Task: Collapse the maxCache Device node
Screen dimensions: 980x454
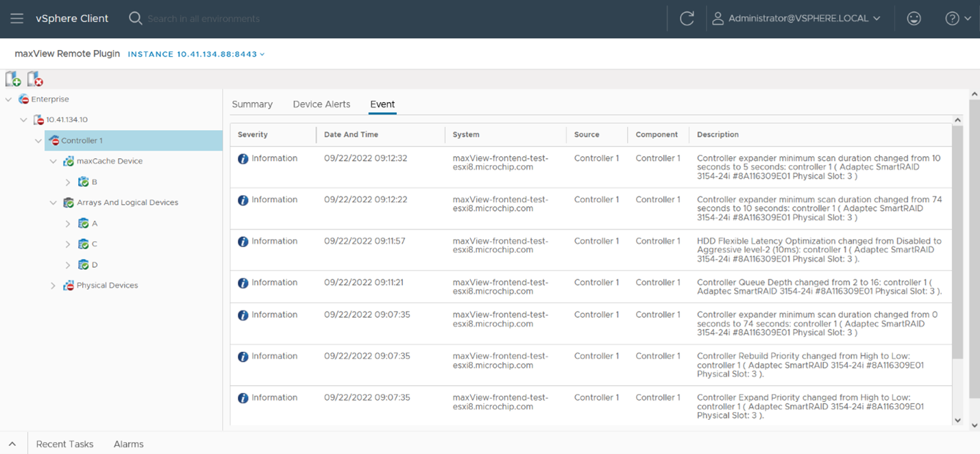Action: (x=53, y=162)
